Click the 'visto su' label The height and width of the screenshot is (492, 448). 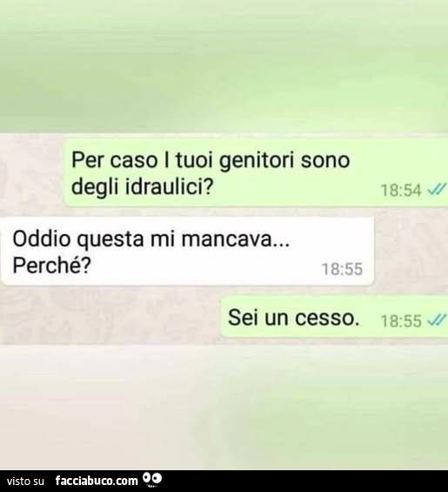pyautogui.click(x=25, y=481)
